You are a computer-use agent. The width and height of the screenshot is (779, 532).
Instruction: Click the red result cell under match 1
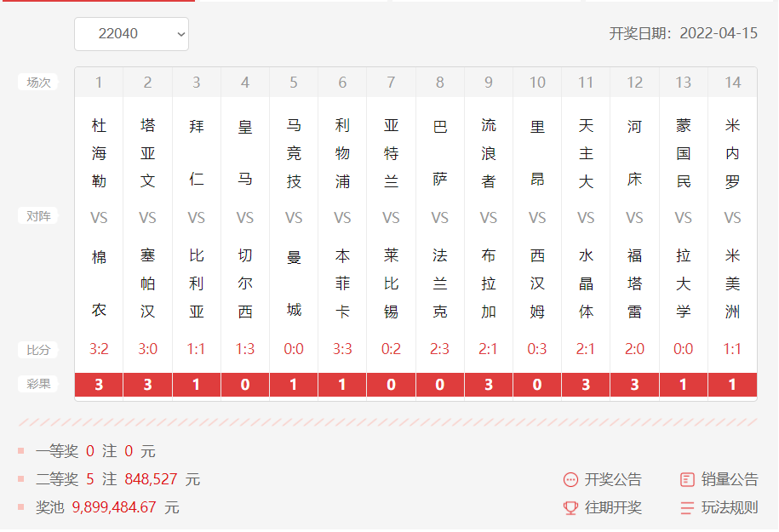[99, 385]
